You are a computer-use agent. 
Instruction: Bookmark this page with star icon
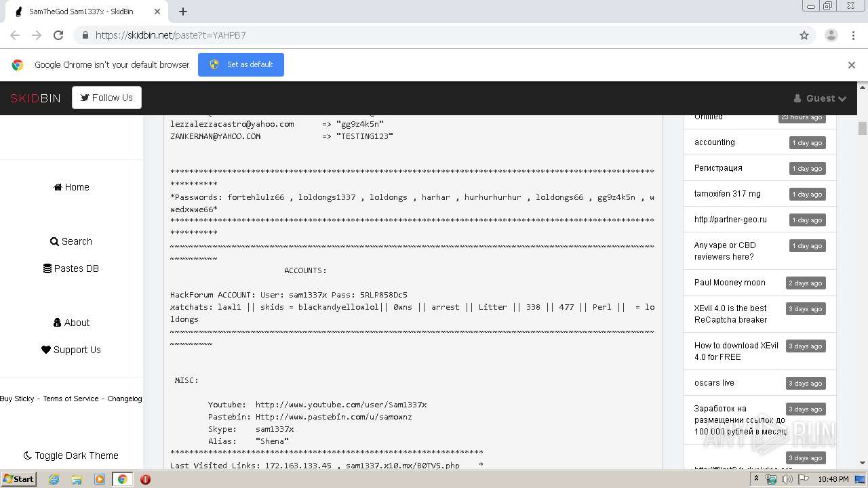tap(804, 35)
